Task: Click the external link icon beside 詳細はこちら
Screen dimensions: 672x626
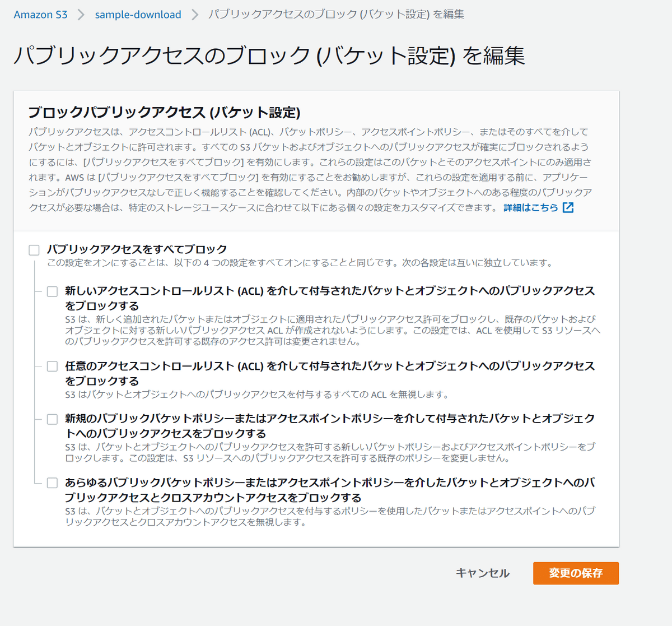Action: coord(568,207)
